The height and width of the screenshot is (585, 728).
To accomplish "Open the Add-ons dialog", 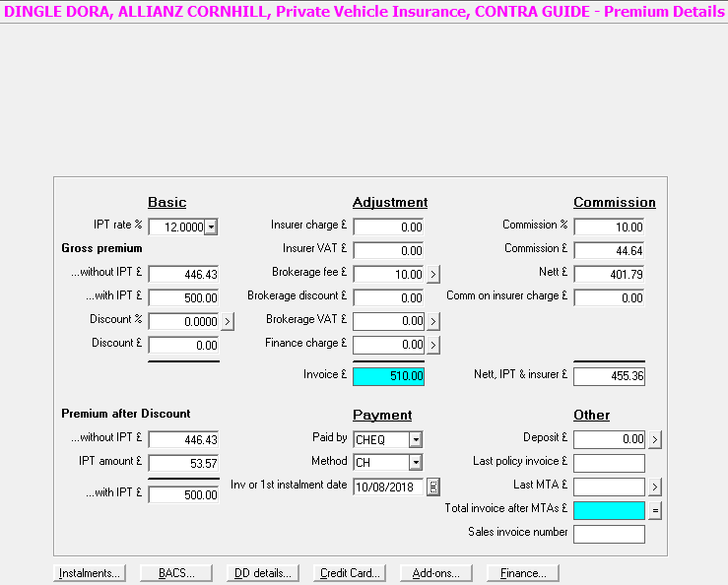I will 436,573.
